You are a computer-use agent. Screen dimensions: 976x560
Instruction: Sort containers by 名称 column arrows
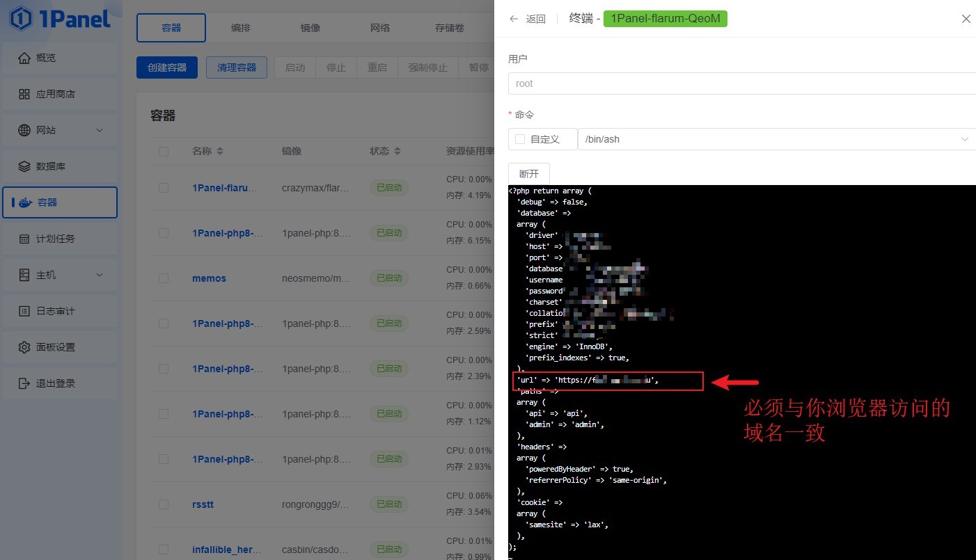coord(220,151)
